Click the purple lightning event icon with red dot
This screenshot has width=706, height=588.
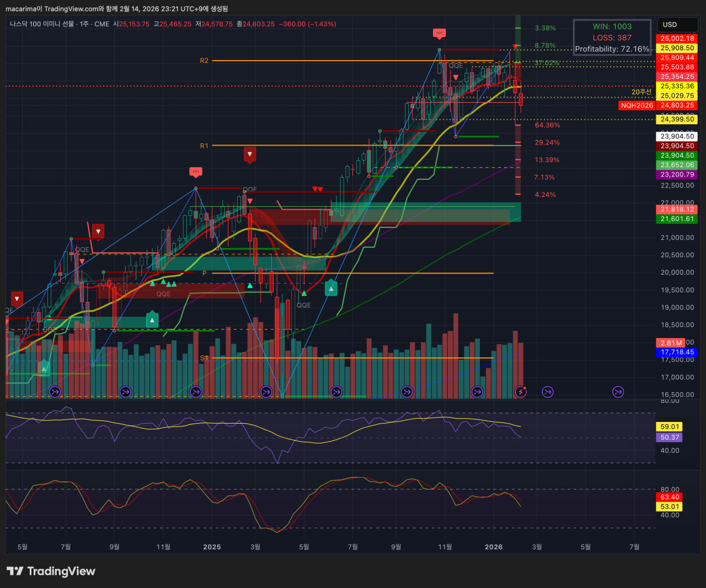click(521, 392)
